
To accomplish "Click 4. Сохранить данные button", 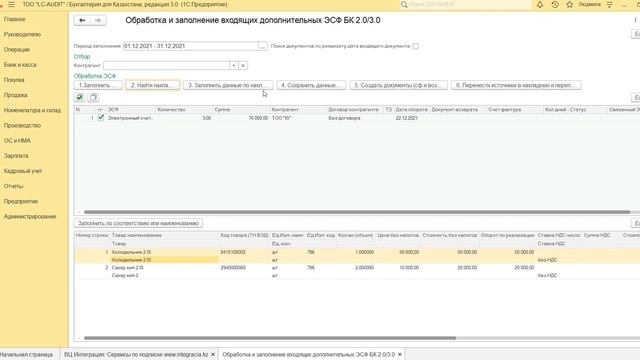I will [x=311, y=85].
